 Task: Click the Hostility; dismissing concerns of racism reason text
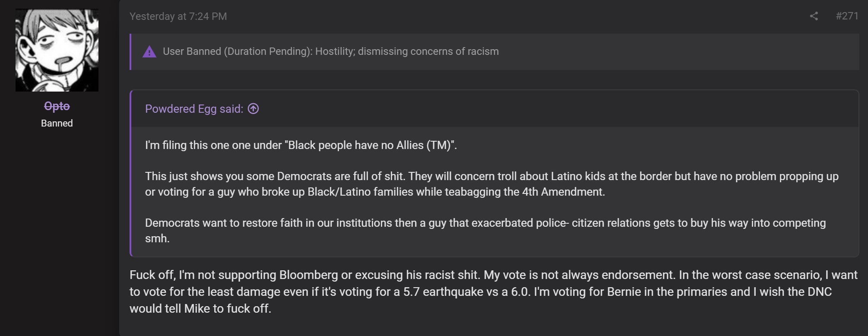(x=407, y=51)
